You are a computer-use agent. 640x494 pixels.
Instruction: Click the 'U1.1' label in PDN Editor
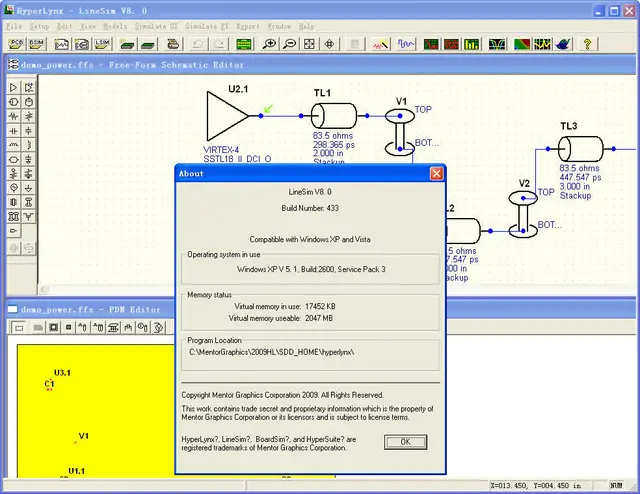[76, 471]
